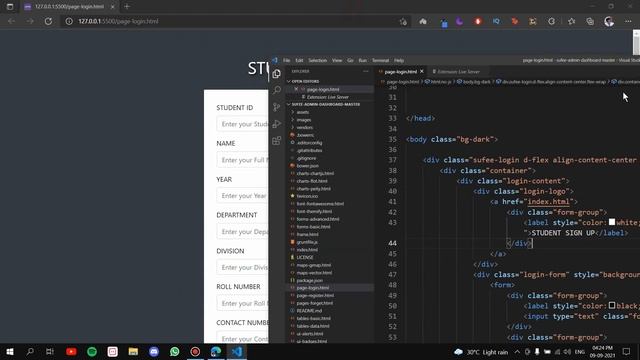640x360 pixels.
Task: Open the File menu in VS Code
Action: [x=287, y=60]
